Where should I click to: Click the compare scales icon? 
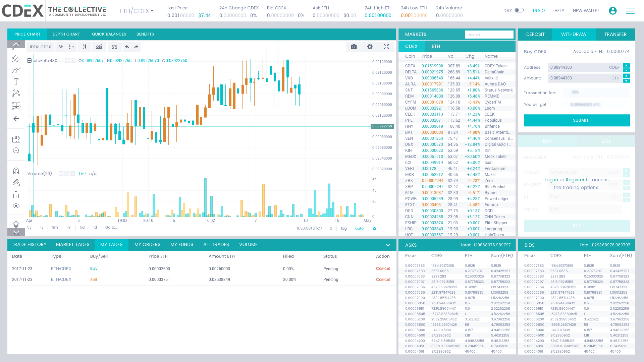click(114, 47)
